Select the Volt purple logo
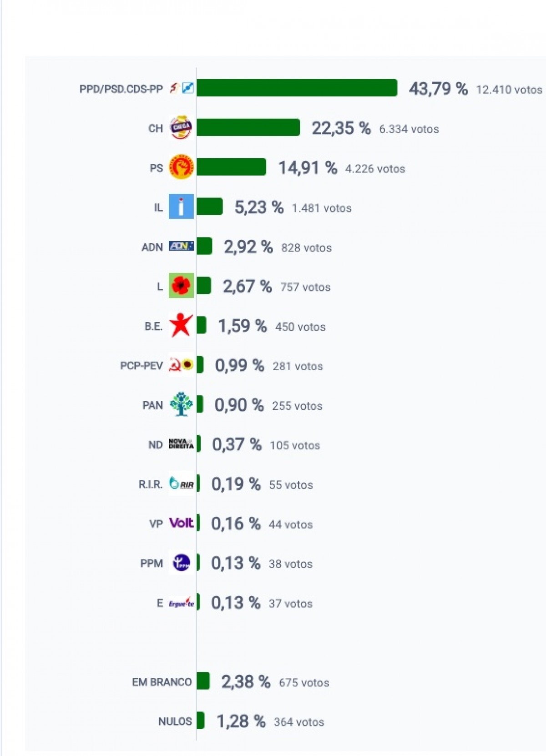Image resolution: width=546 pixels, height=756 pixels. [x=181, y=523]
